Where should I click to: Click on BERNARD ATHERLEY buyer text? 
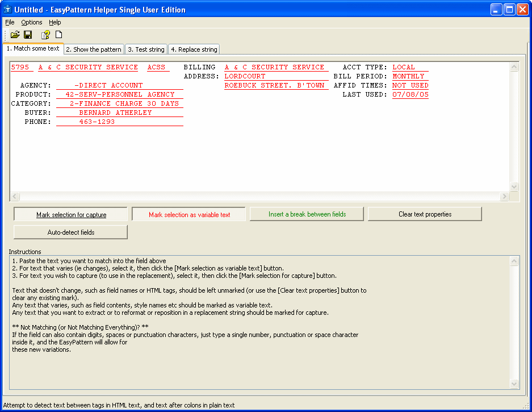point(115,113)
